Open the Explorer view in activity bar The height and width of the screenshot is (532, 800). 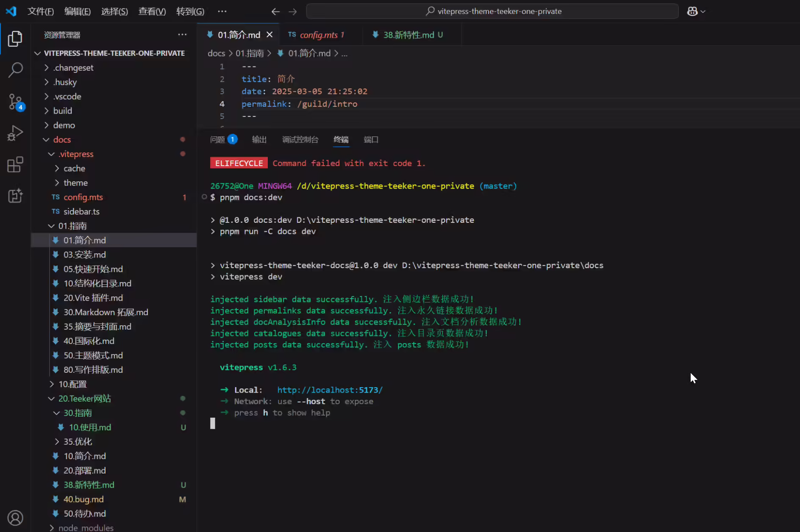click(15, 39)
